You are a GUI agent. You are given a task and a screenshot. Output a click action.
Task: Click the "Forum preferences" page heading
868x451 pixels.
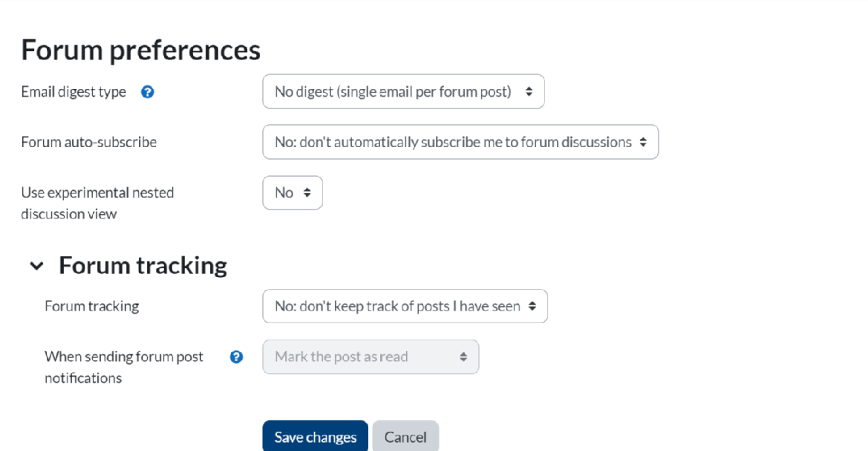(141, 51)
